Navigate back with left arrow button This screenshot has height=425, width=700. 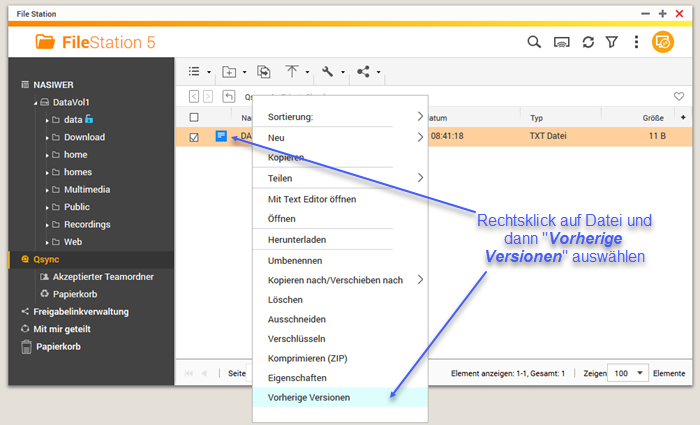click(194, 96)
